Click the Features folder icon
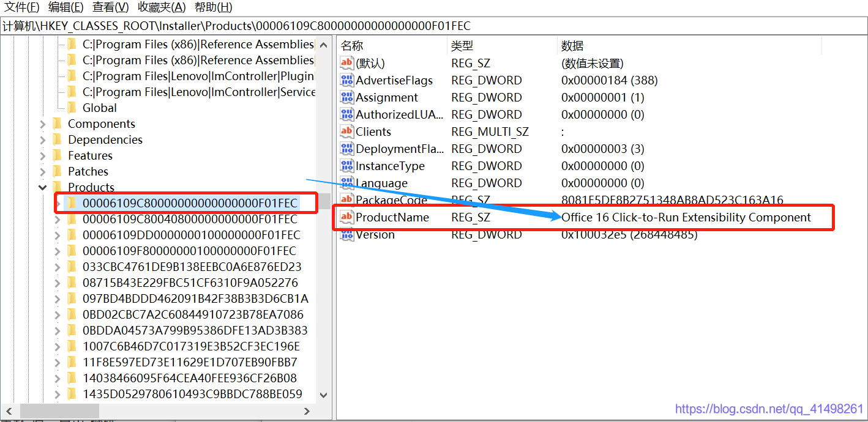The image size is (868, 422). click(x=58, y=155)
